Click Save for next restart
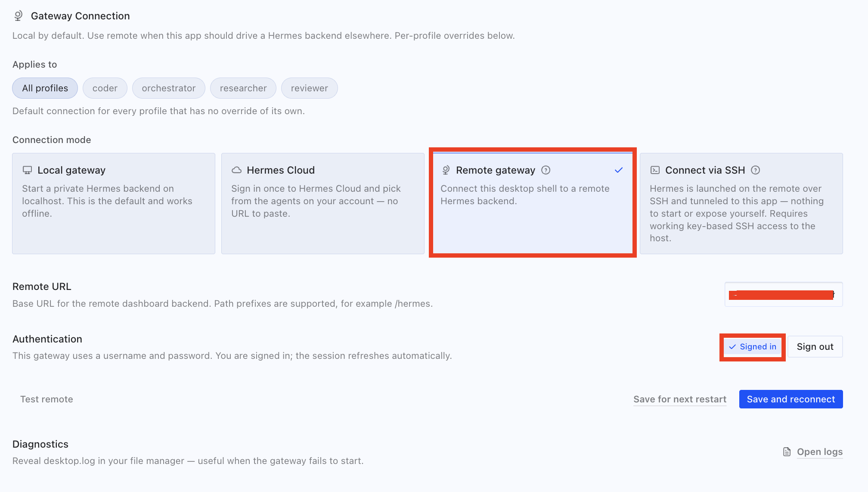Viewport: 868px width, 492px height. 680,399
